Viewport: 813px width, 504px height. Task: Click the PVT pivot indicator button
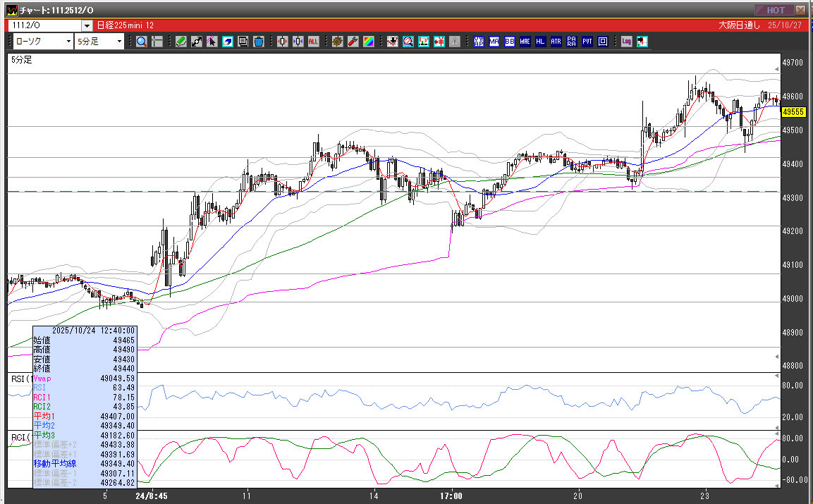(x=587, y=42)
